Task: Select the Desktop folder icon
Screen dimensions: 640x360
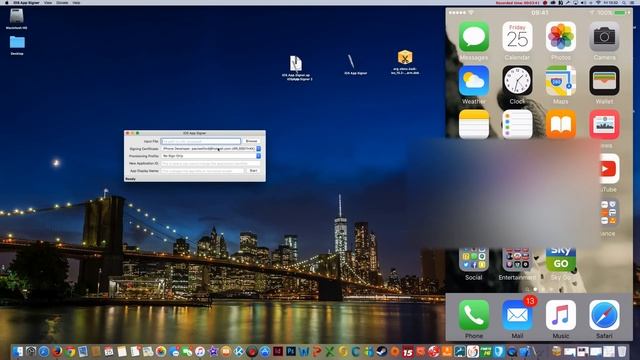Action: click(17, 42)
